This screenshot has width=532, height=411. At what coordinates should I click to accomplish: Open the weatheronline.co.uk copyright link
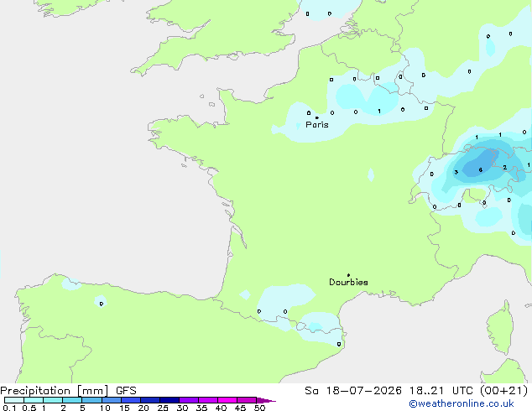[462, 403]
